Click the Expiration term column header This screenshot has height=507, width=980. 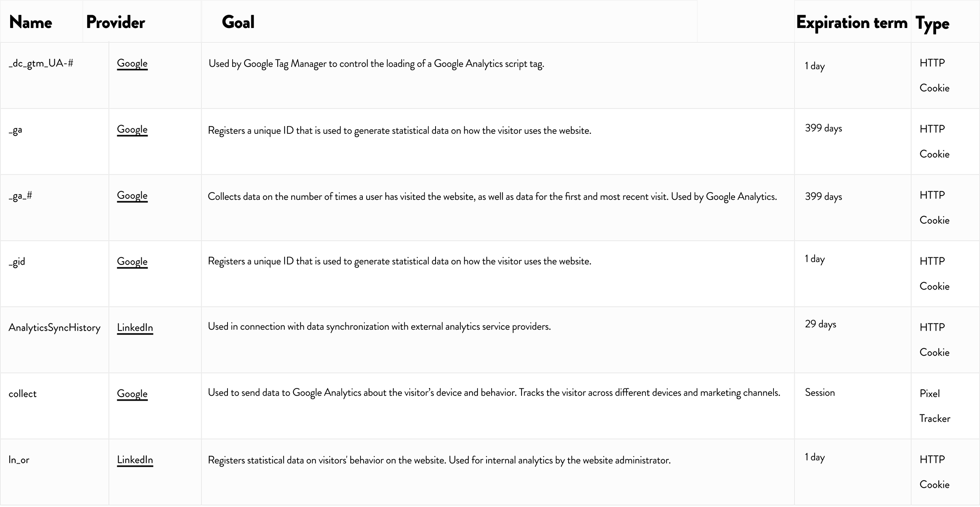(x=852, y=23)
